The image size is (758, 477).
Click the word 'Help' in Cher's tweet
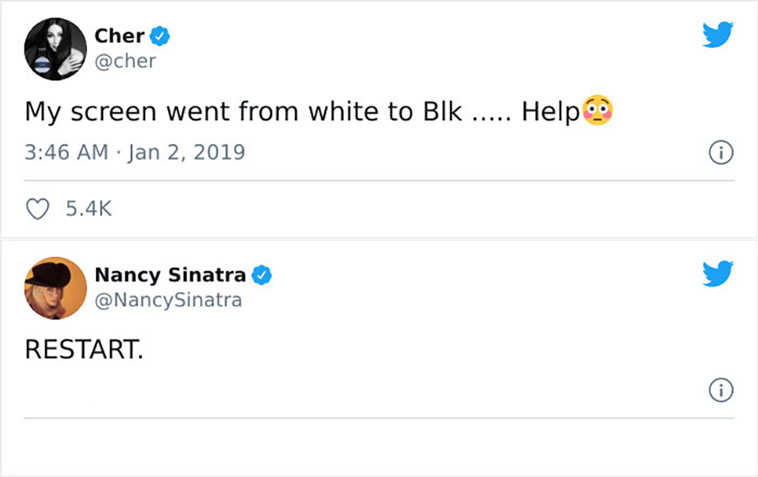(551, 112)
